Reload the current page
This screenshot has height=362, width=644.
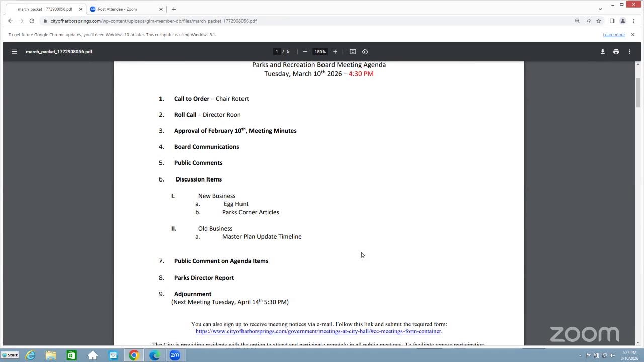click(x=32, y=21)
